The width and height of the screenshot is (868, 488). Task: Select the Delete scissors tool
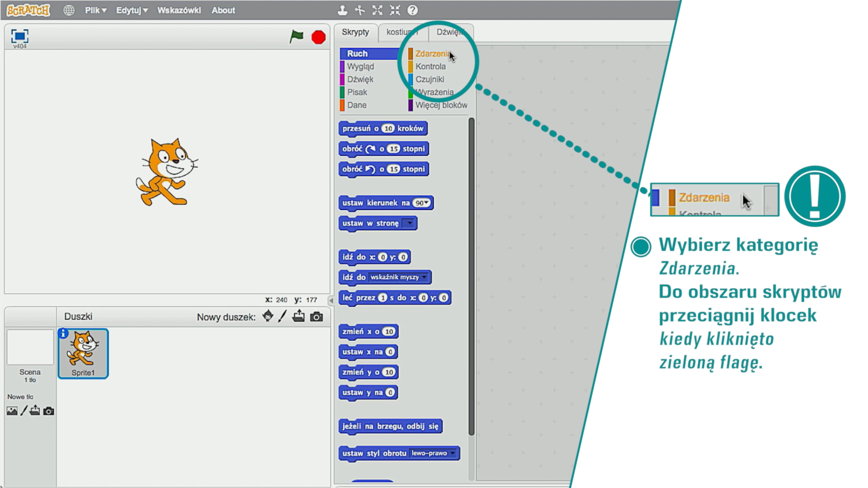360,10
